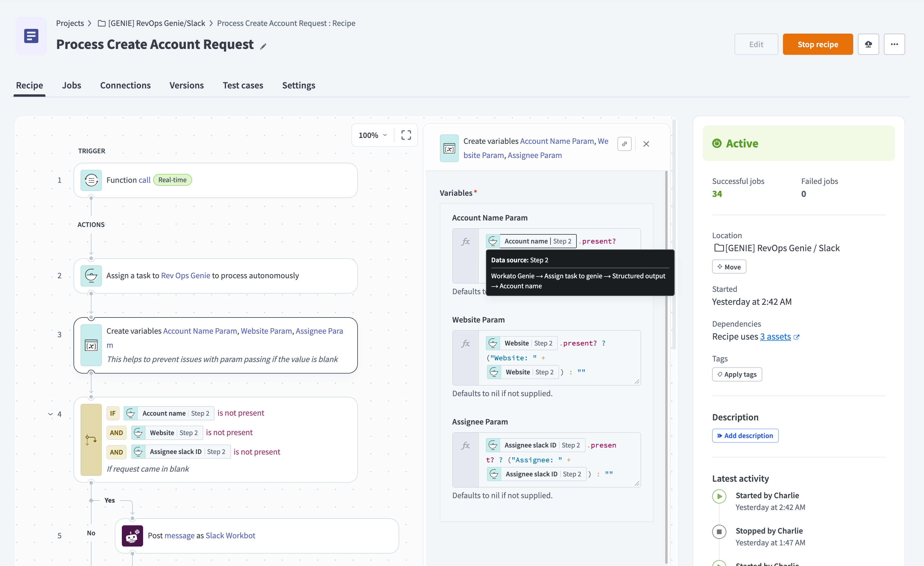The width and height of the screenshot is (924, 566).
Task: Open the Versions tab
Action: tap(186, 85)
